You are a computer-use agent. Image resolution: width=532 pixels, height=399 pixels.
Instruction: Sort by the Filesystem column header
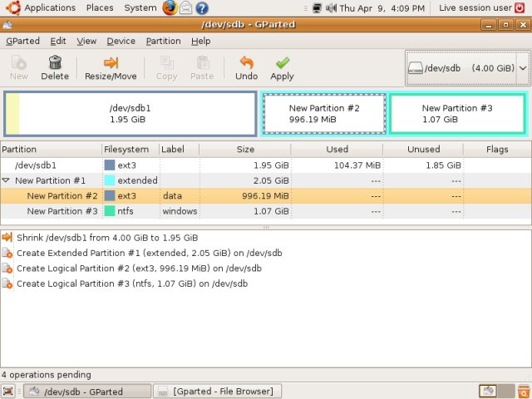click(131, 150)
